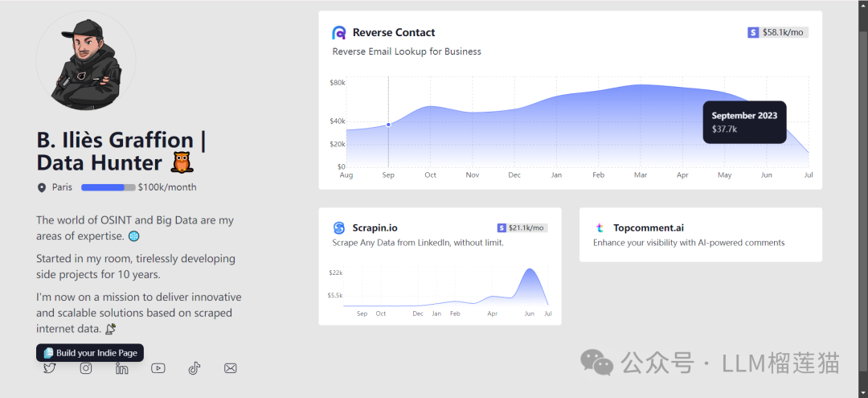Click the Paris location text
This screenshot has width=868, height=398.
[x=62, y=187]
